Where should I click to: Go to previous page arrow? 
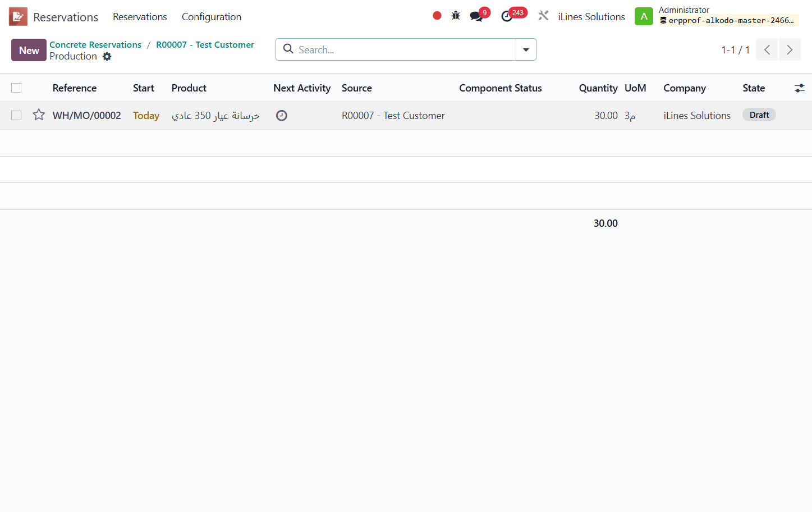point(767,49)
